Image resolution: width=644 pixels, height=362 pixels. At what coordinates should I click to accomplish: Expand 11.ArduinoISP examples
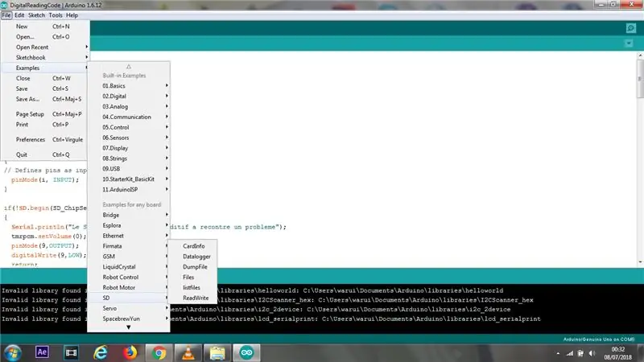(x=129, y=190)
